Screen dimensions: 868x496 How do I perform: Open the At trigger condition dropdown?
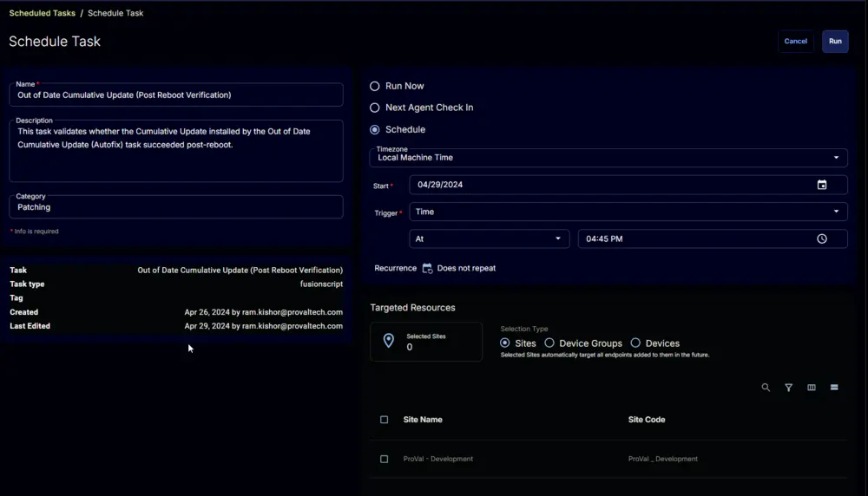[x=490, y=238]
